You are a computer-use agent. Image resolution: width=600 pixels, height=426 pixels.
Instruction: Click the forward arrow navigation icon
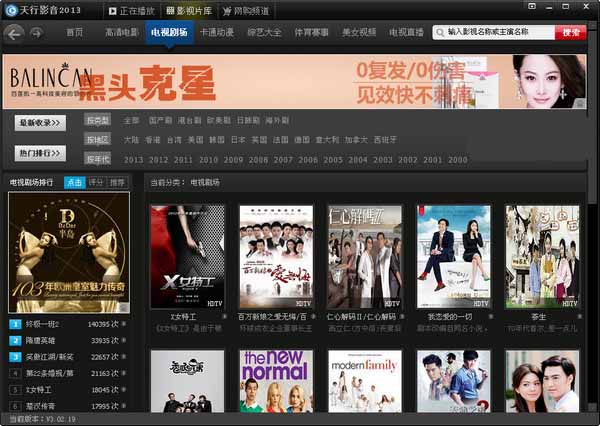[37, 33]
